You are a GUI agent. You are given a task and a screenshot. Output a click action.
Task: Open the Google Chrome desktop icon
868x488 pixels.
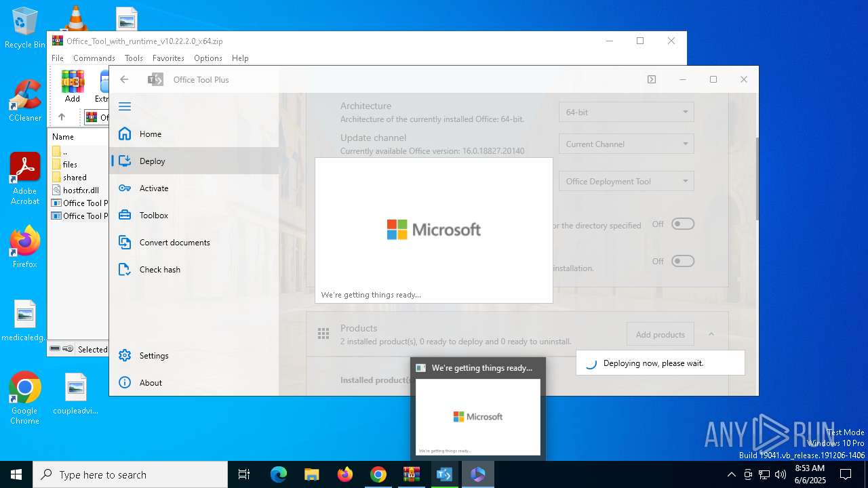tap(24, 399)
